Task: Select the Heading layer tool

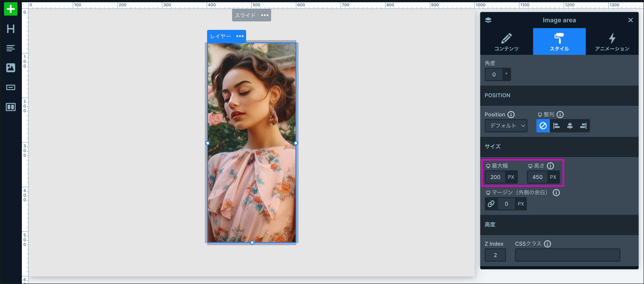Action: (x=10, y=29)
